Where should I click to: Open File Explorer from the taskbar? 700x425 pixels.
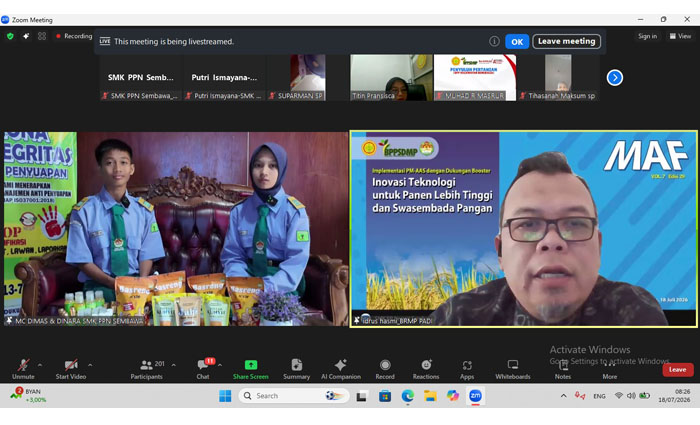[x=430, y=396]
